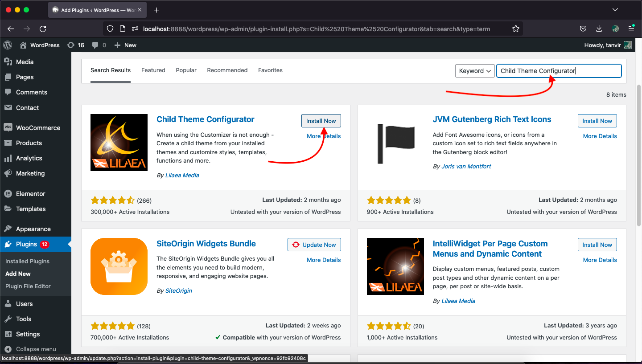Screen dimensions: 642x364
Task: Bookmark this page with the star icon
Action: (516, 29)
